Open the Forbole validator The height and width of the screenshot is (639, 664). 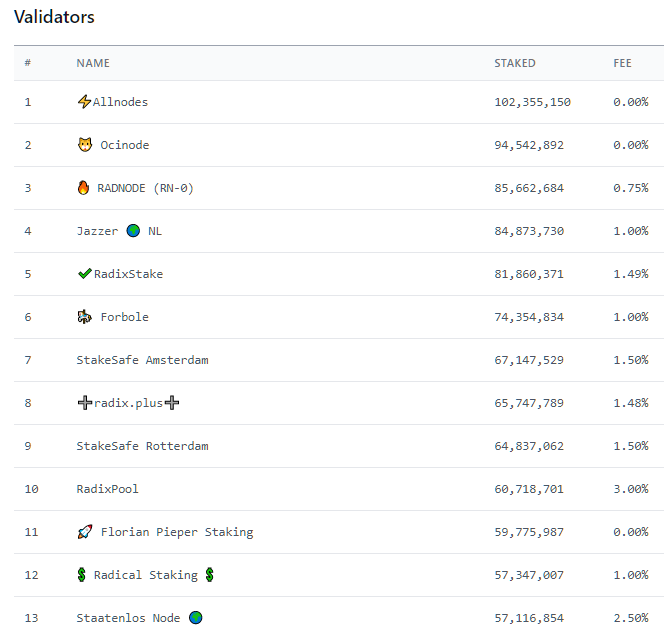pos(124,317)
